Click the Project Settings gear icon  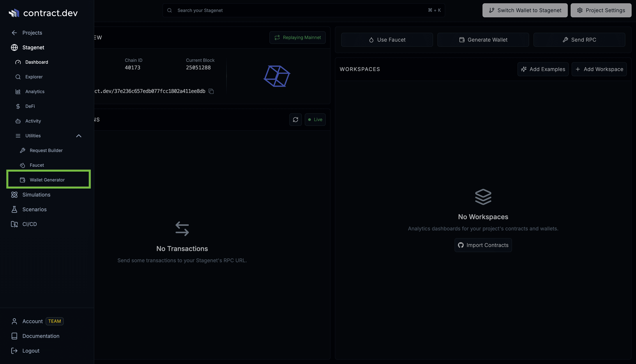(580, 10)
